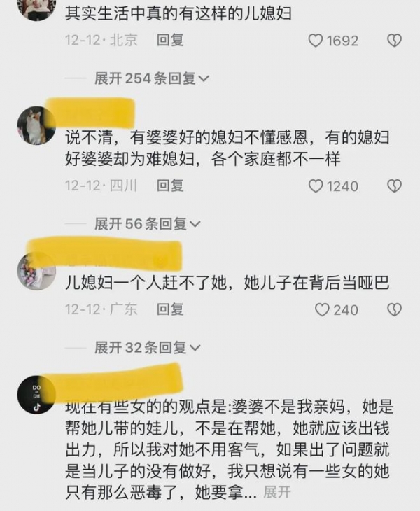The image size is (420, 511).
Task: Reply to the Guangdong comment via 回复
Action: click(170, 309)
